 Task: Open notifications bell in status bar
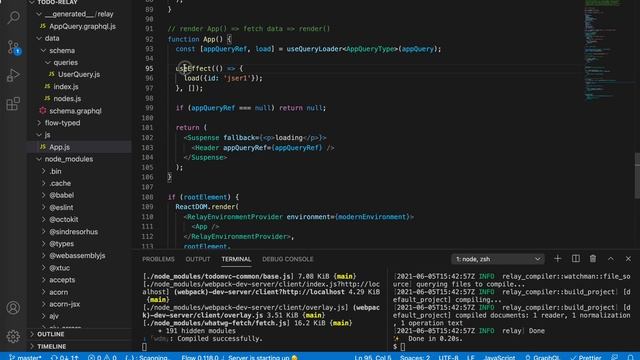(630, 357)
